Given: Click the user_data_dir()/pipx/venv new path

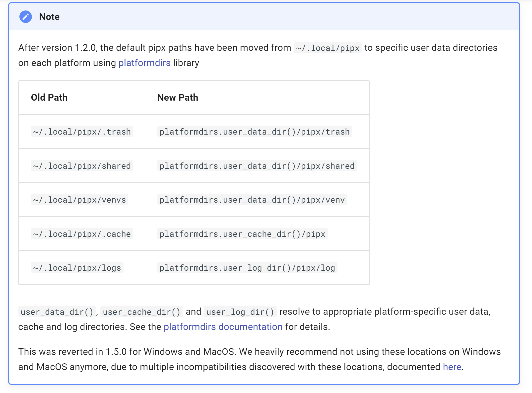Looking at the screenshot, I should (x=252, y=200).
